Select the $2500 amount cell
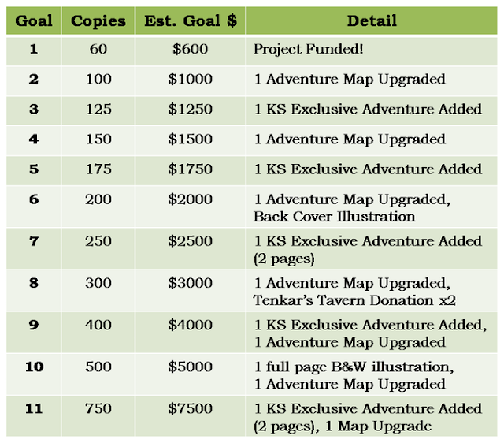The width and height of the screenshot is (504, 443). coord(191,248)
